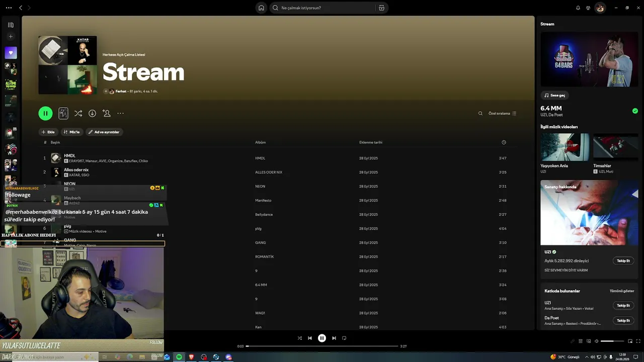Open the three-dot app menu in title bar
644x362 pixels.
(8, 8)
